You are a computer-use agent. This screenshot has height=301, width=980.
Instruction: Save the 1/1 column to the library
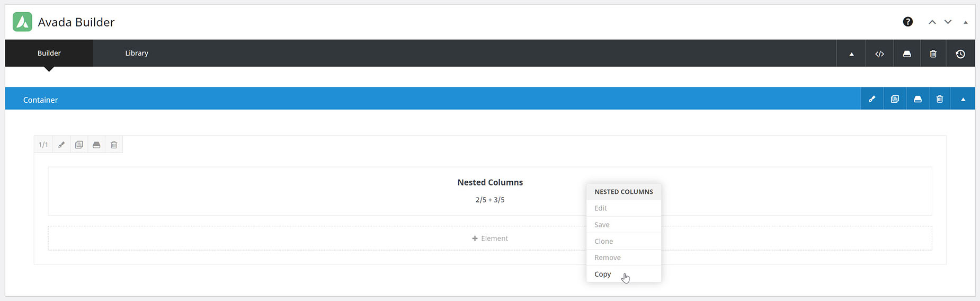96,145
